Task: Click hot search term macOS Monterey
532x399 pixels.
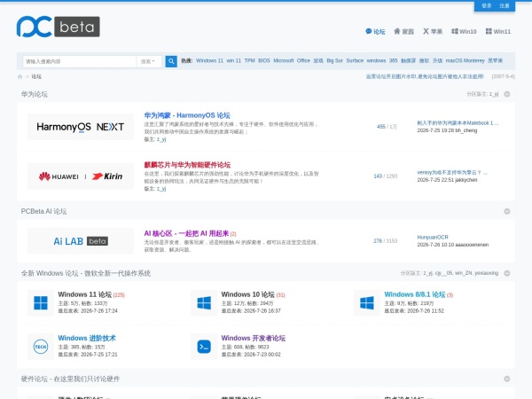Action: [x=465, y=60]
